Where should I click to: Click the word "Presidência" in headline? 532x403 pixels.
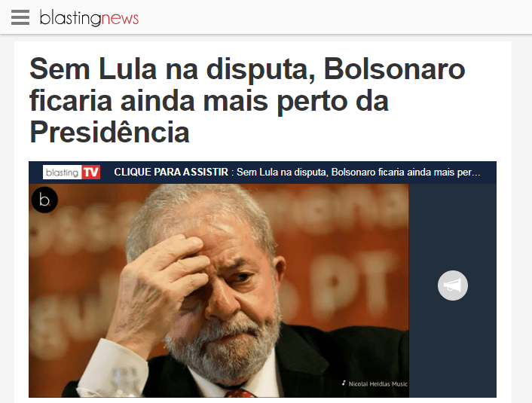pos(109,133)
